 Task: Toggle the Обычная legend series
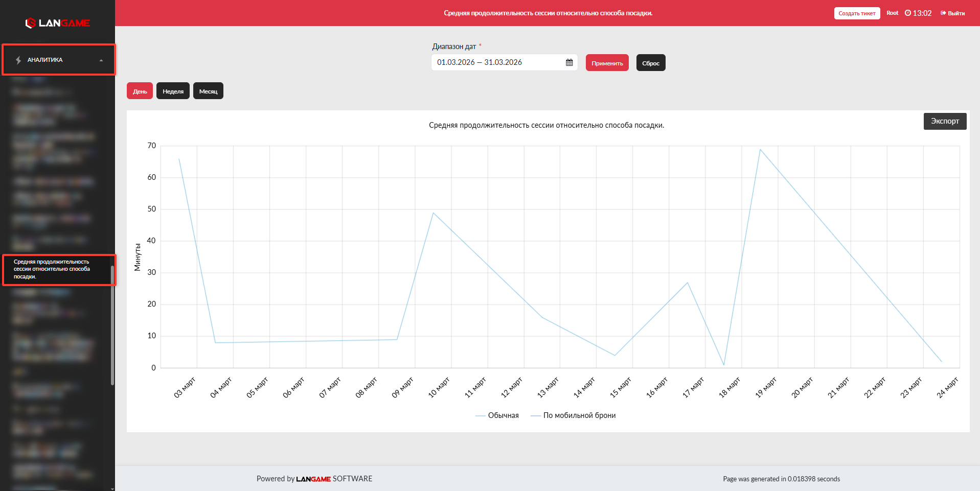tap(497, 415)
